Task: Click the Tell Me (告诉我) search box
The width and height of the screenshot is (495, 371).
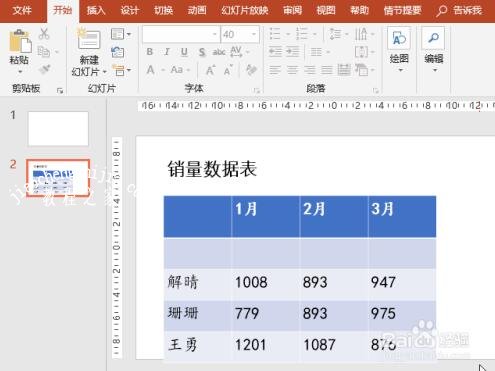Action: (460, 11)
